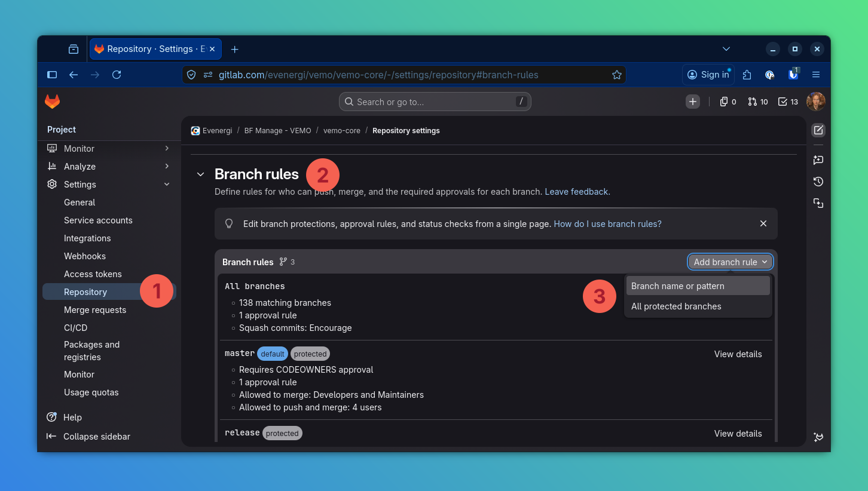Open the Bitwarden extension icon
This screenshot has height=491, width=868.
coord(793,75)
